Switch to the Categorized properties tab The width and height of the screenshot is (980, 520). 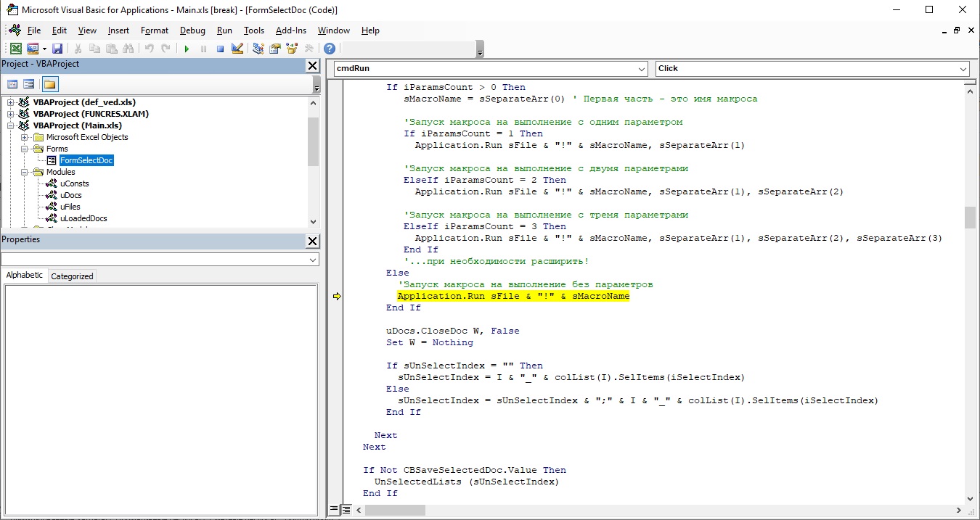tap(72, 276)
